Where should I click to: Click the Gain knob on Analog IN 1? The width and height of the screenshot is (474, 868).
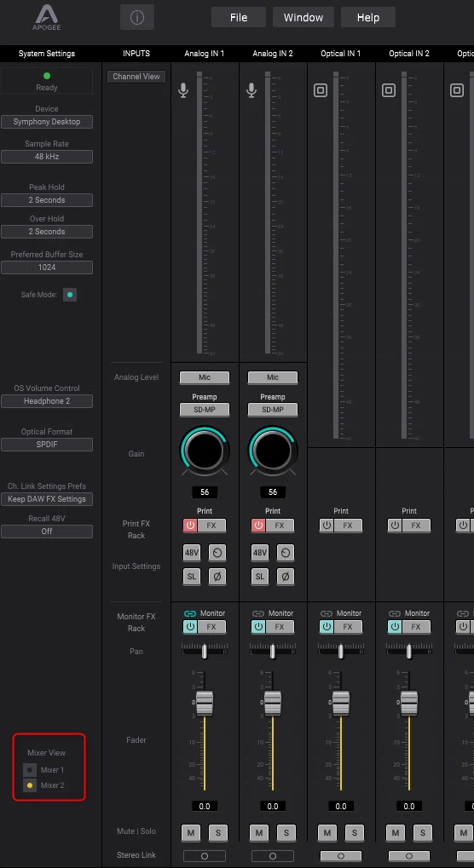coord(205,451)
